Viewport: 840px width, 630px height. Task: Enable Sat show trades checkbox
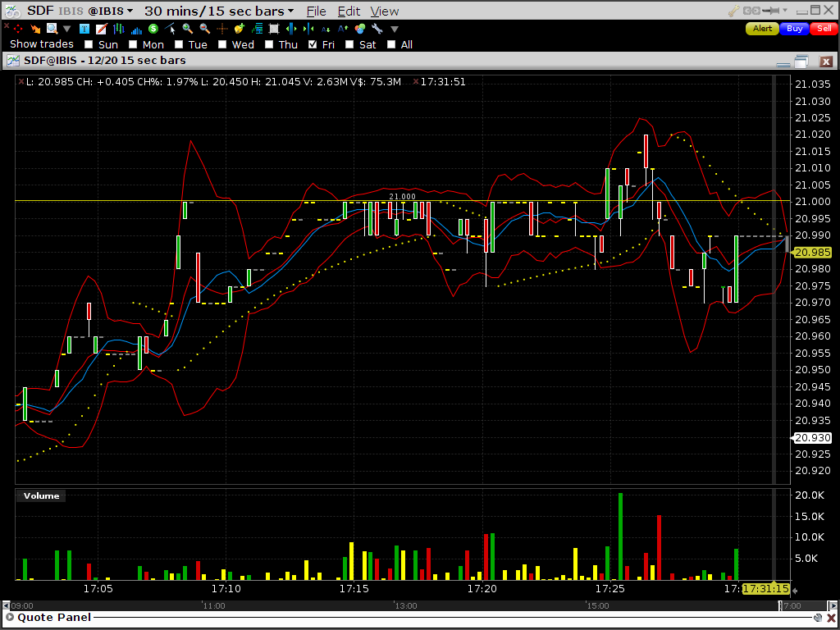tap(349, 44)
